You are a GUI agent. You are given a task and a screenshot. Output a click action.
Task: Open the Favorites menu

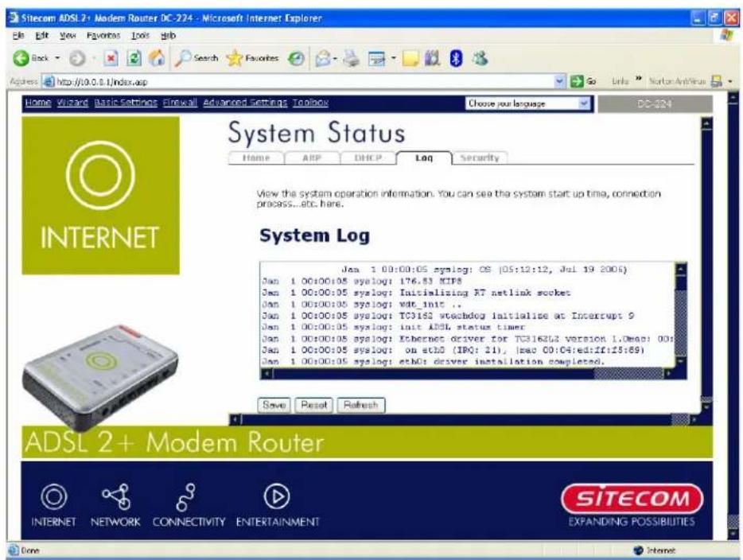point(103,35)
